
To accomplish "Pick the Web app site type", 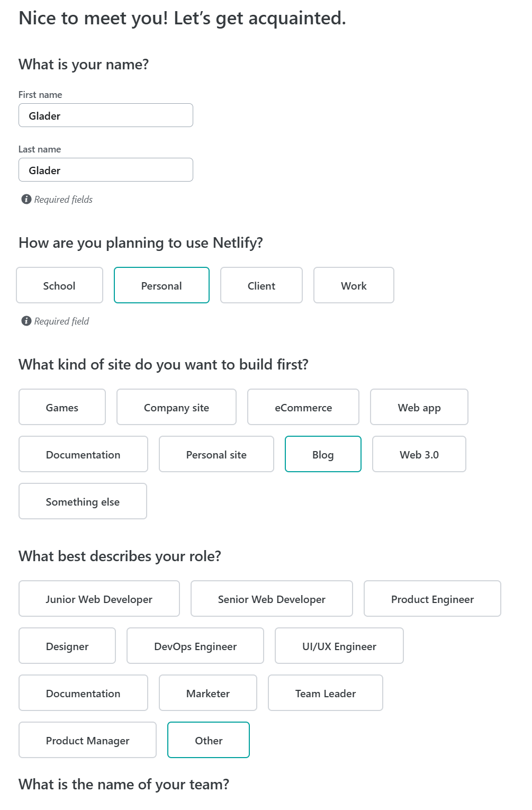I will [419, 407].
